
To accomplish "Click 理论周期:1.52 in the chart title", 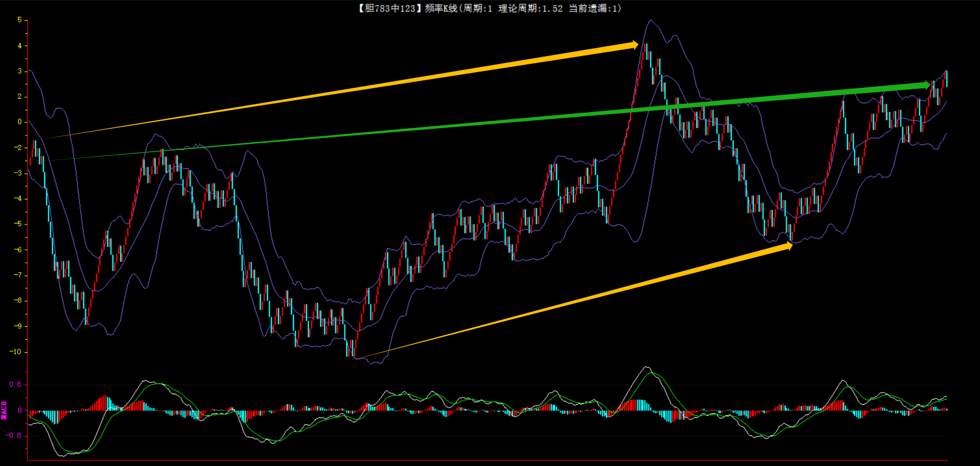I will click(x=530, y=8).
